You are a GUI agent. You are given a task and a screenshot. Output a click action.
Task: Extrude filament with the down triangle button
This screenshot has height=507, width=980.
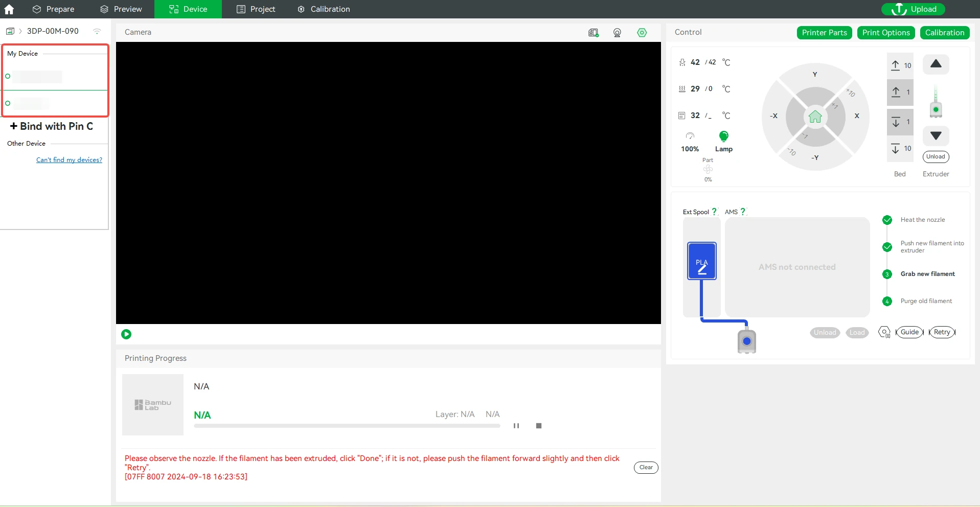(x=936, y=136)
